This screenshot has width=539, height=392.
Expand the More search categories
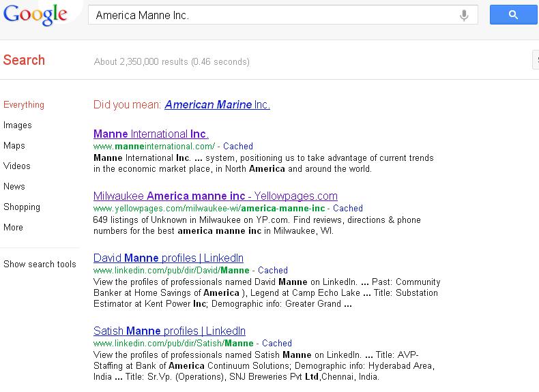[13, 228]
